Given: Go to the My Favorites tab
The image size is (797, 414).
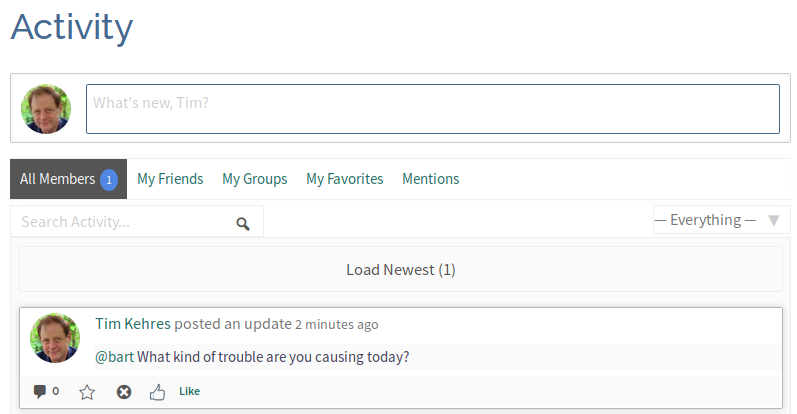Looking at the screenshot, I should [x=344, y=179].
